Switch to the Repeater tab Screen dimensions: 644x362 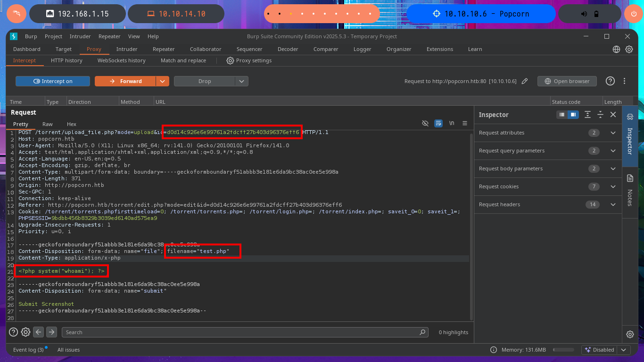pos(164,49)
